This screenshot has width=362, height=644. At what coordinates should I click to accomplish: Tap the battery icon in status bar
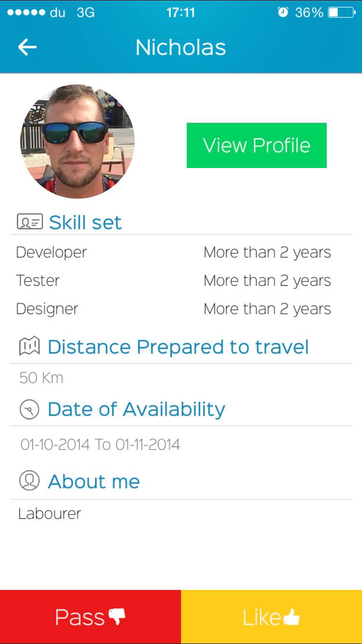point(341,13)
